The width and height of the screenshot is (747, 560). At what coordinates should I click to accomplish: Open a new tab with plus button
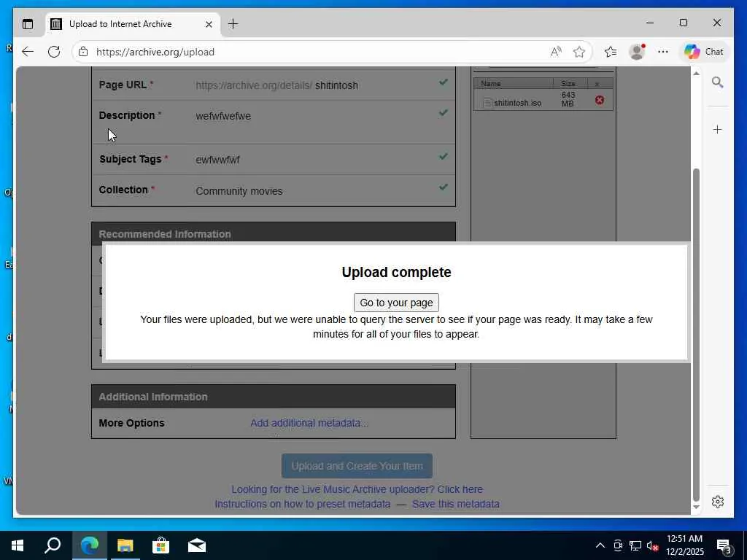tap(233, 24)
